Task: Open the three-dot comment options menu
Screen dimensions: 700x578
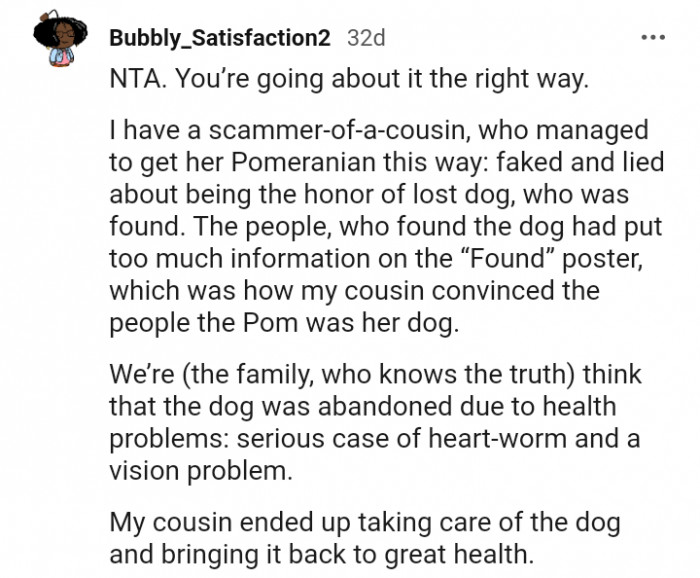Action: click(x=653, y=38)
